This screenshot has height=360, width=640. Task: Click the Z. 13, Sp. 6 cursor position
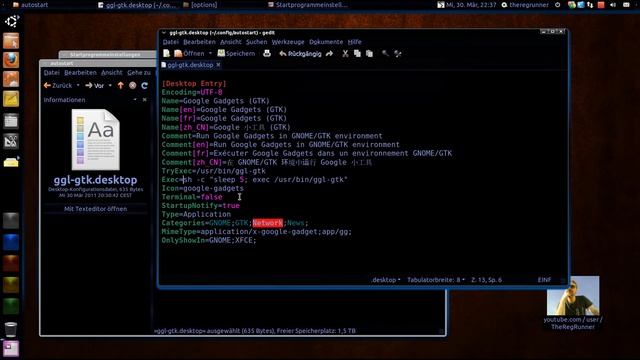pyautogui.click(x=486, y=280)
